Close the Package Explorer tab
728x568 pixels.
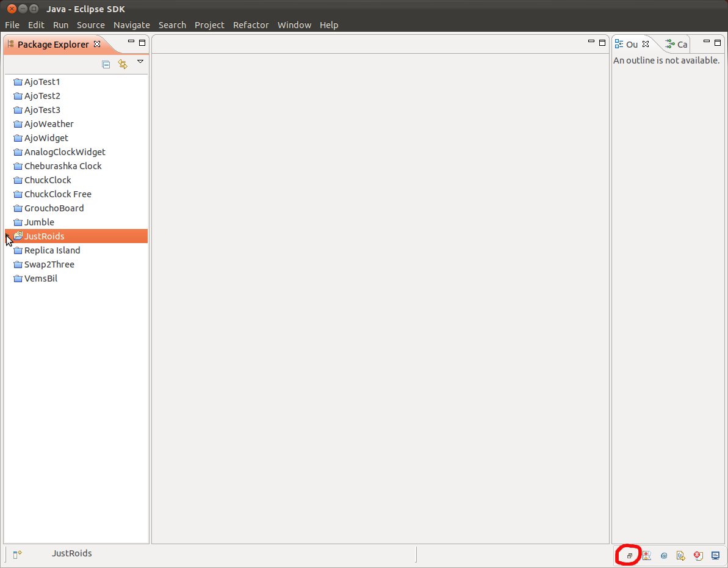[97, 44]
